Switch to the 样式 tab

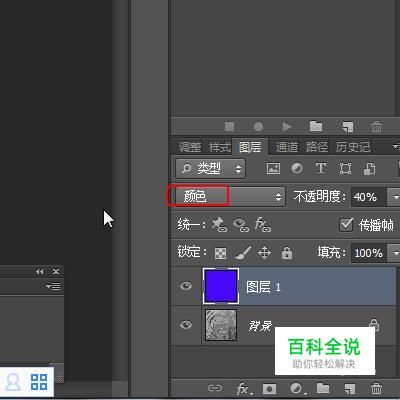pos(220,147)
